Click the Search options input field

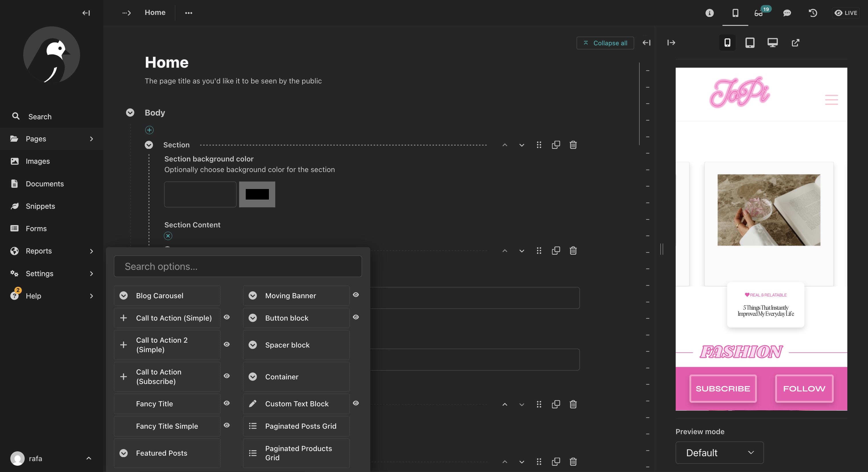coord(238,266)
